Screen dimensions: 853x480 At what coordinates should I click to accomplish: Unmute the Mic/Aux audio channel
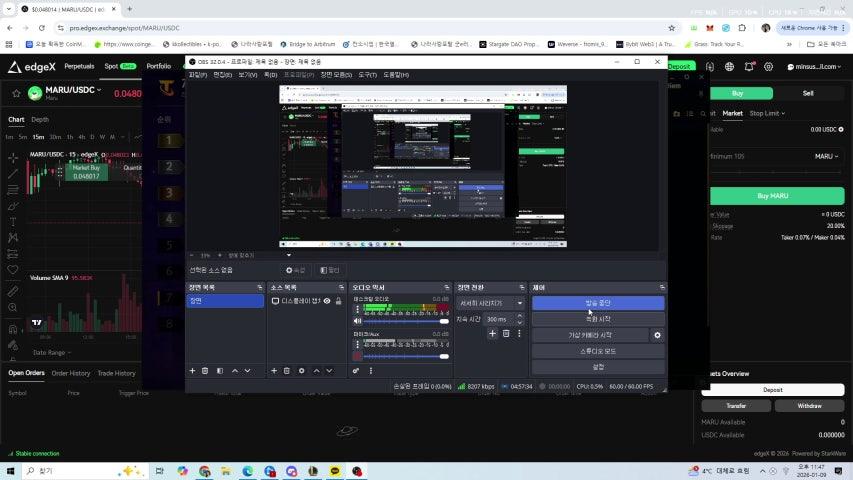[x=358, y=356]
